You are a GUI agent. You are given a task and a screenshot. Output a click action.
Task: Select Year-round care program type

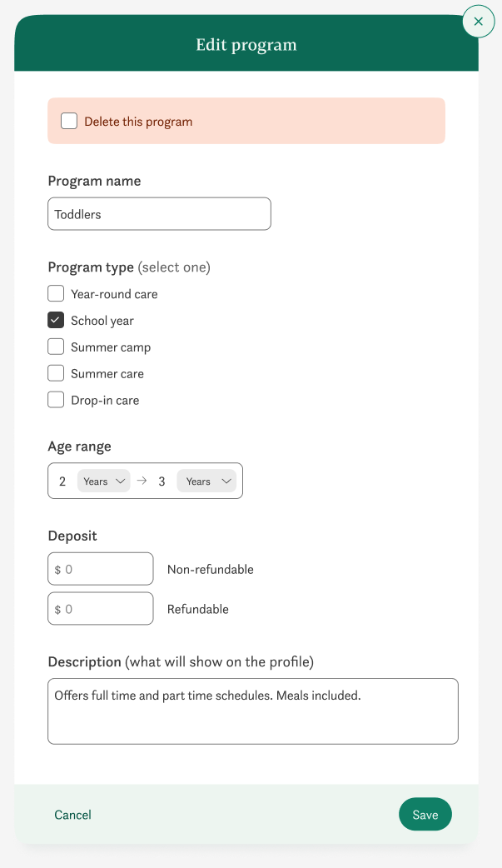pyautogui.click(x=55, y=293)
